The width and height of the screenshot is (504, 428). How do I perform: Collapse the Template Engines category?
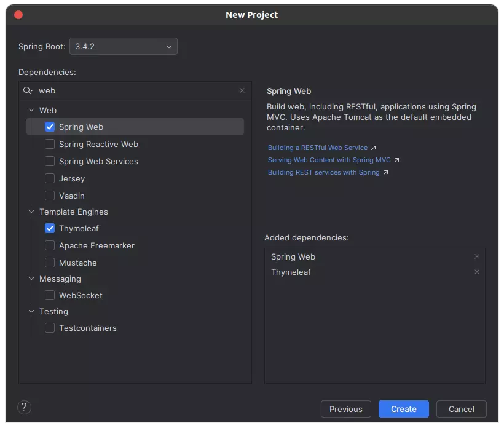point(31,212)
